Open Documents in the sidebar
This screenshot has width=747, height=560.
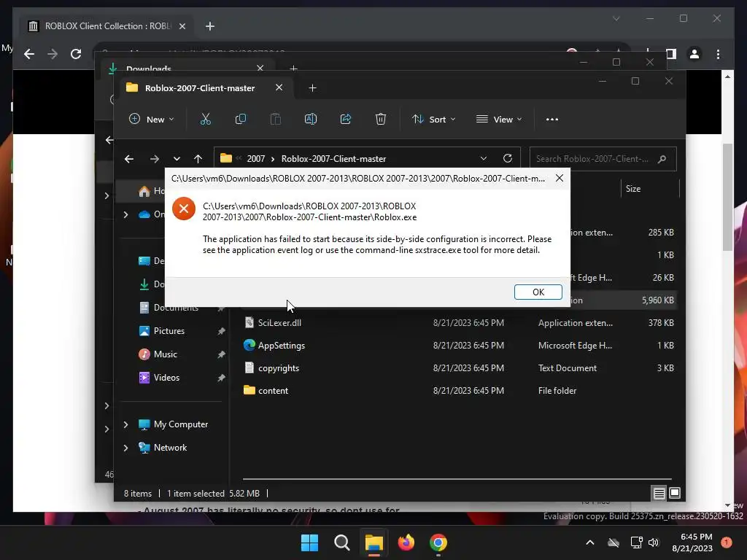pos(176,308)
